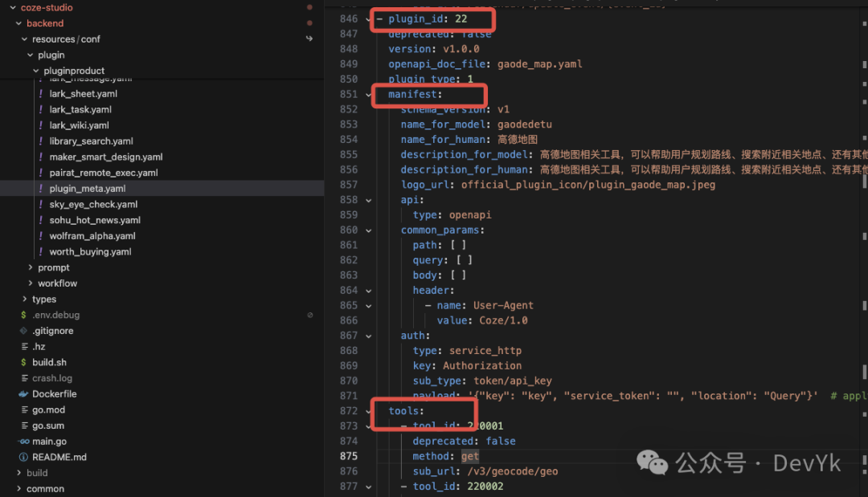Fold the manifest block at line 851

pos(368,95)
